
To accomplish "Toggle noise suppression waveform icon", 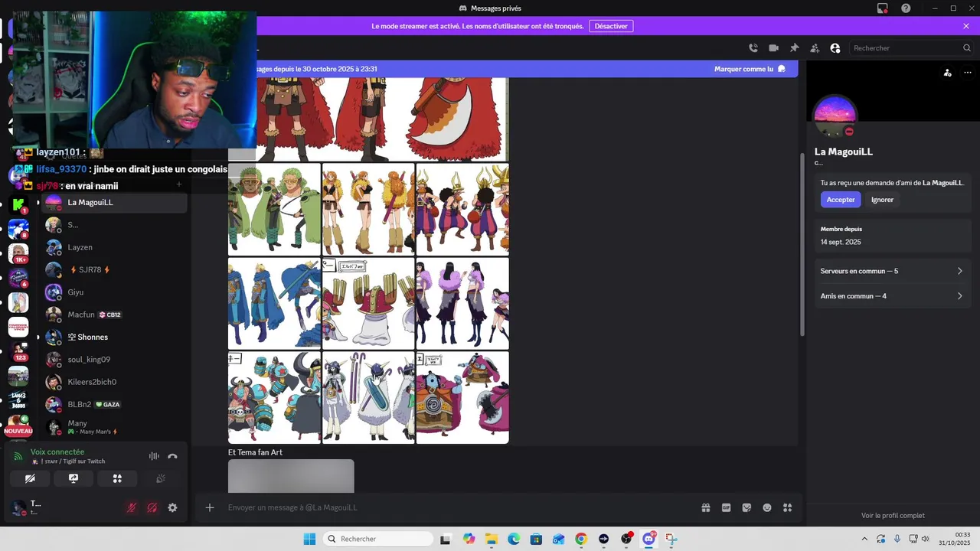I will (154, 456).
